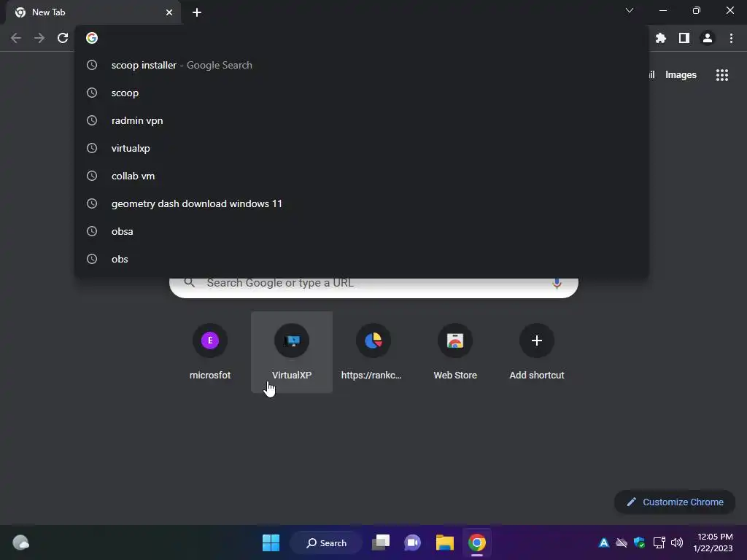Open the tab search chevron
The image size is (747, 560).
point(630,10)
